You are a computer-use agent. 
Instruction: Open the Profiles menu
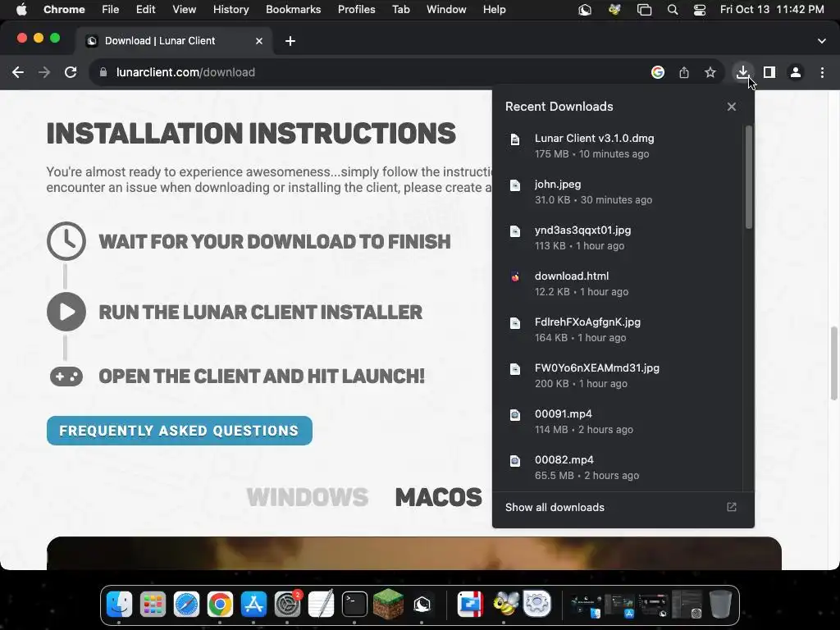(356, 10)
